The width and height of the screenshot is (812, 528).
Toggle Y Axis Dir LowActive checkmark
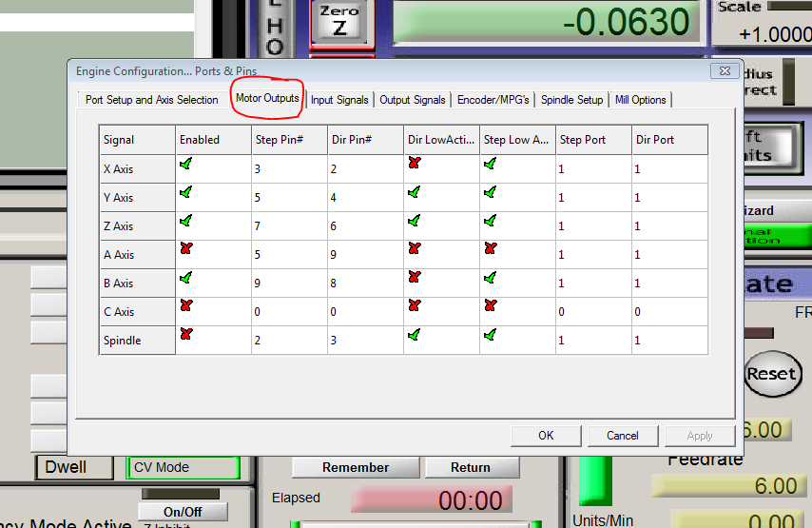414,193
